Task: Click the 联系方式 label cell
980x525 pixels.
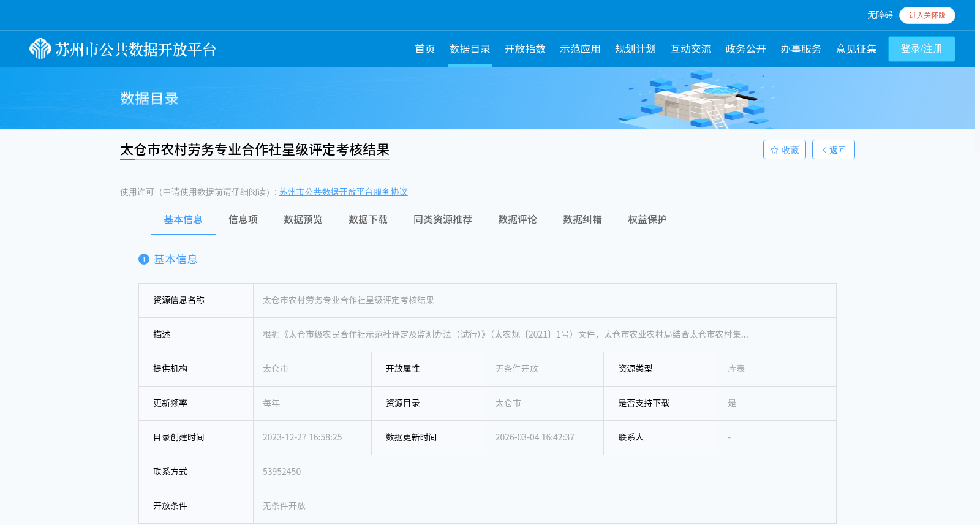Action: (196, 472)
